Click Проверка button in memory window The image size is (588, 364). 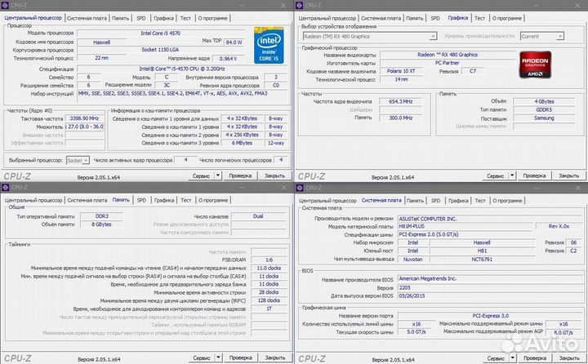click(240, 357)
